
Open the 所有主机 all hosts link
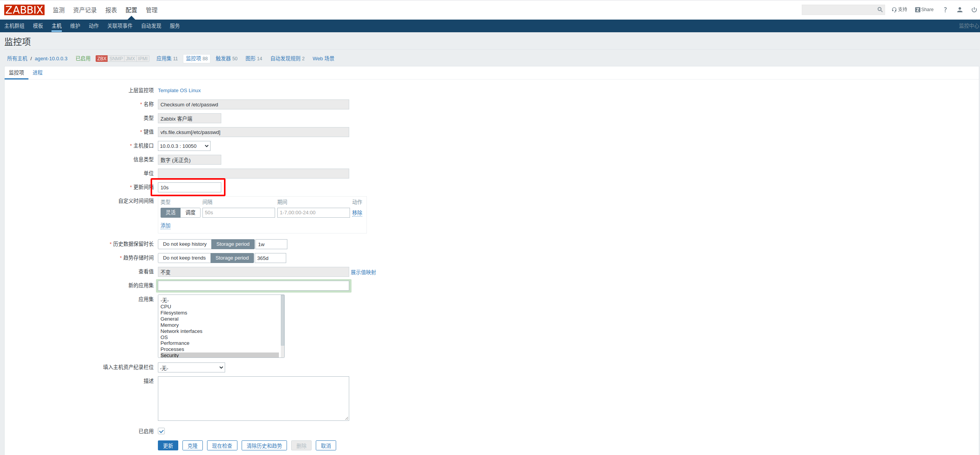pyautogui.click(x=17, y=58)
